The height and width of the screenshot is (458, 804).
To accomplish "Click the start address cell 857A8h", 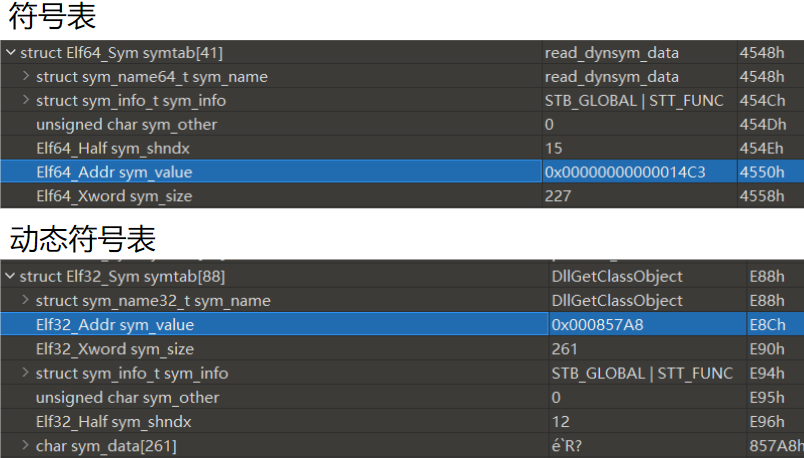I will pyautogui.click(x=773, y=445).
